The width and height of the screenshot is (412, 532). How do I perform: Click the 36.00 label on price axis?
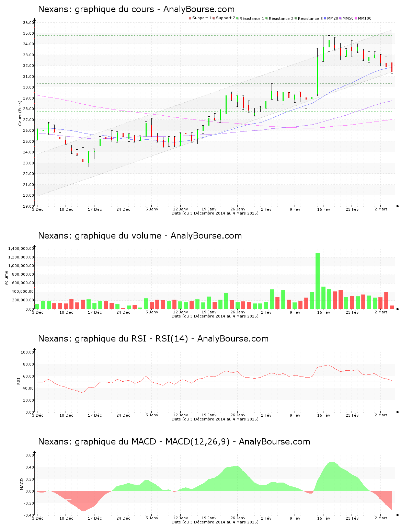28,23
